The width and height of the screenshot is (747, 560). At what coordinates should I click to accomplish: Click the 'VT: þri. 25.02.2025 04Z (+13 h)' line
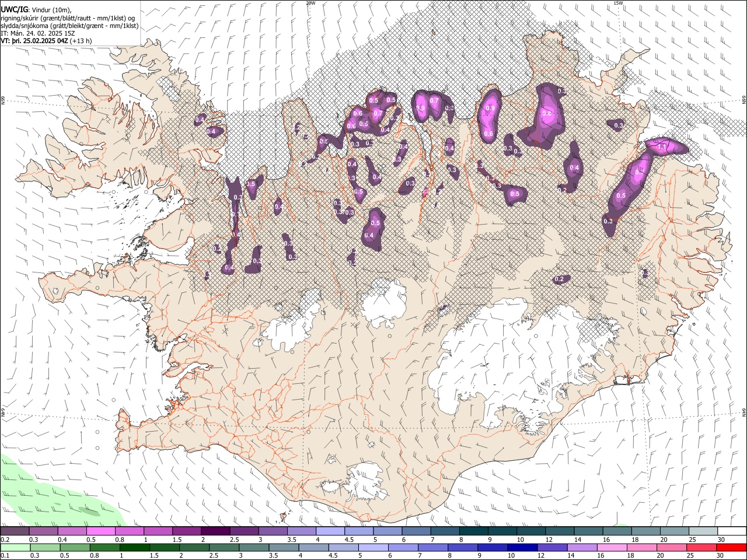46,41
